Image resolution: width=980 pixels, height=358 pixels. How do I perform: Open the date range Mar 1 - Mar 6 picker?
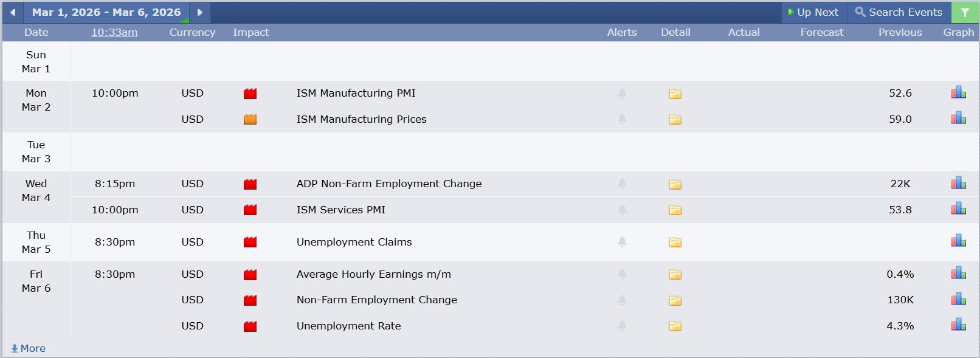coord(106,12)
